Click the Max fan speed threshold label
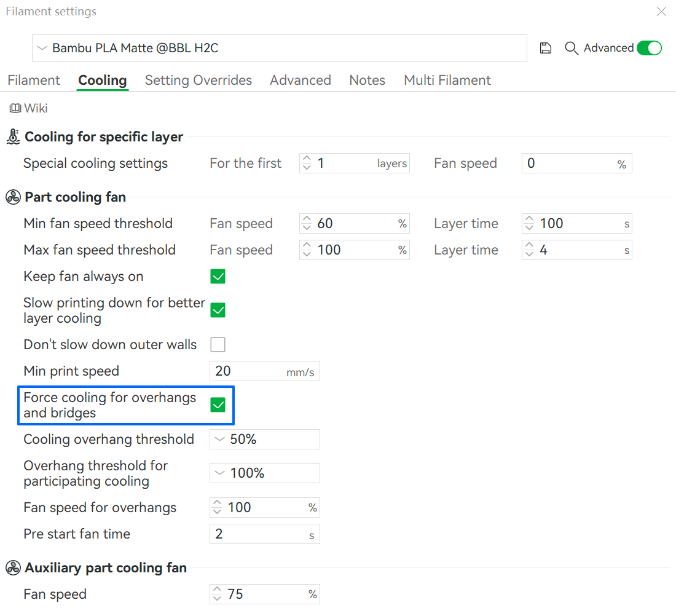 pyautogui.click(x=100, y=250)
